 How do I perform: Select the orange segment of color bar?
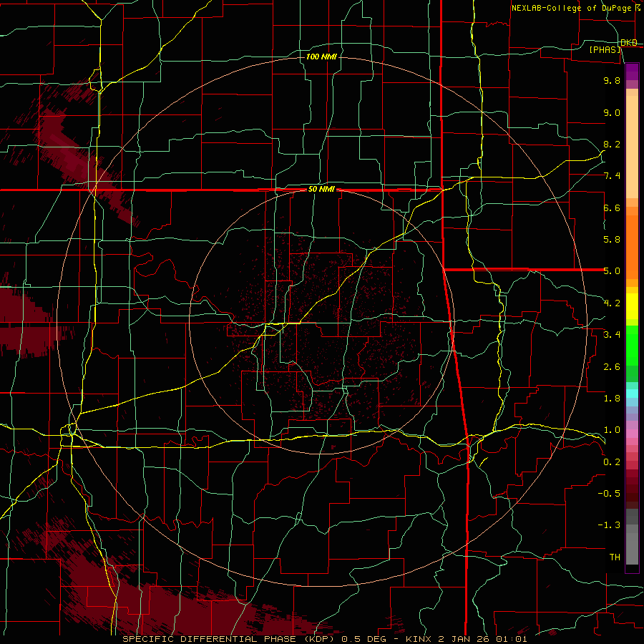[632, 246]
